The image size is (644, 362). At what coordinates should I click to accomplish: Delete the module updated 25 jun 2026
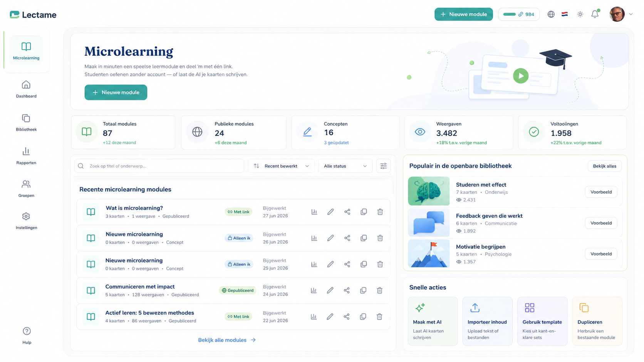point(380,264)
